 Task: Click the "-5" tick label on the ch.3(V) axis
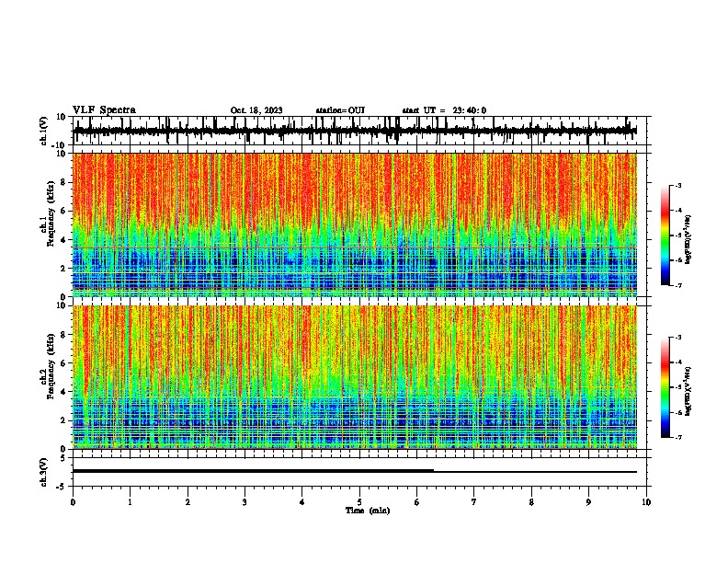[63, 487]
